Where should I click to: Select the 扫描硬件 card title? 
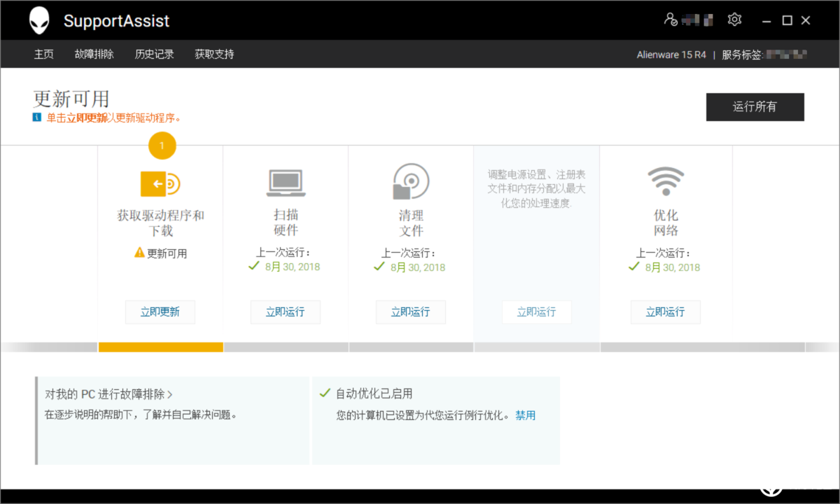point(286,223)
